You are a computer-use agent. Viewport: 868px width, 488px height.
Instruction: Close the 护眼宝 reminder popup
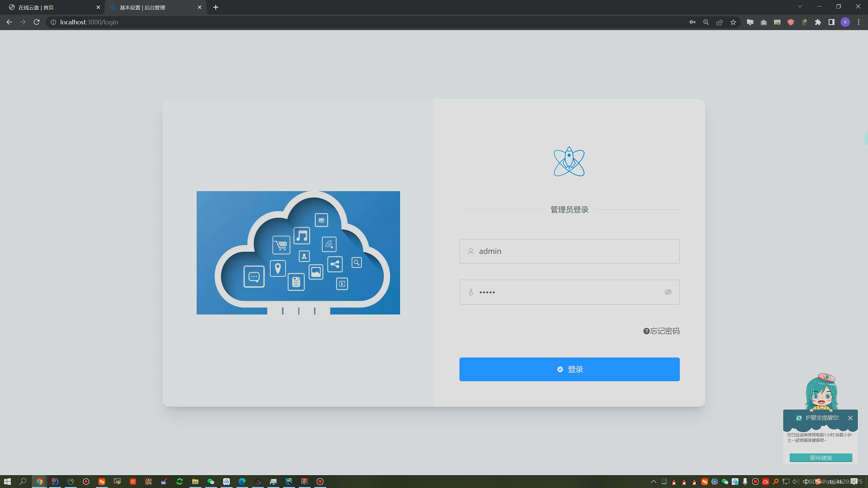tap(850, 418)
